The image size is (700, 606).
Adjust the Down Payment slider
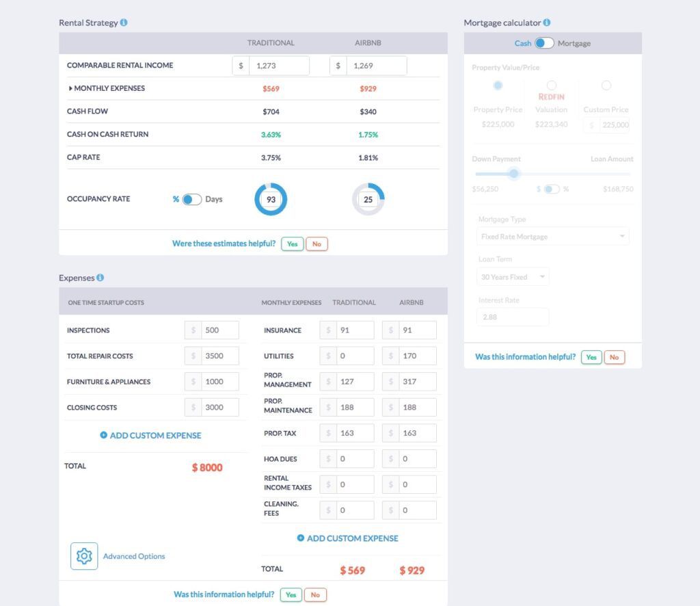click(514, 174)
